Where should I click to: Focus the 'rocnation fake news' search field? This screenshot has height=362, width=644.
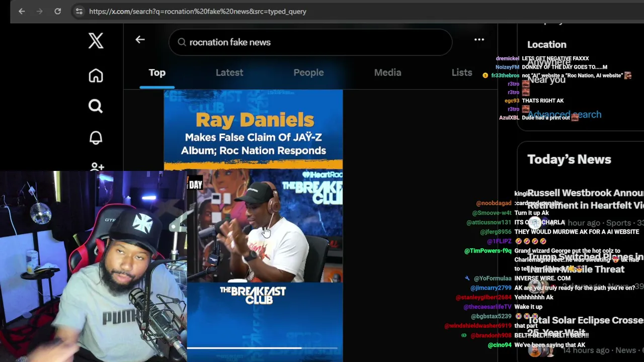tap(310, 42)
